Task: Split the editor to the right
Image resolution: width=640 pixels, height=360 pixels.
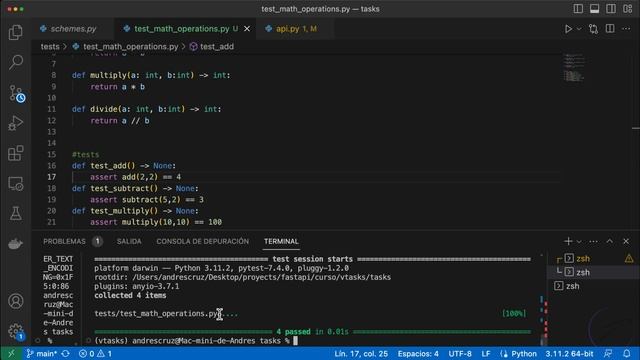Action: click(610, 29)
